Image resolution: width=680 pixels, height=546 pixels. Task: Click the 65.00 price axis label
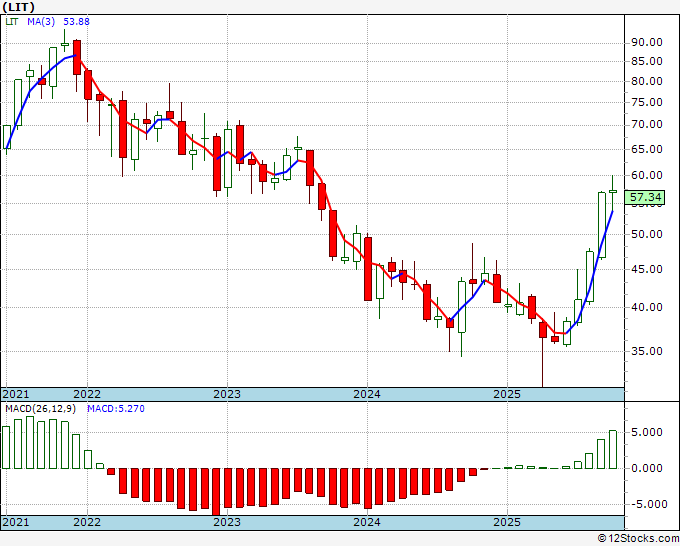point(647,149)
